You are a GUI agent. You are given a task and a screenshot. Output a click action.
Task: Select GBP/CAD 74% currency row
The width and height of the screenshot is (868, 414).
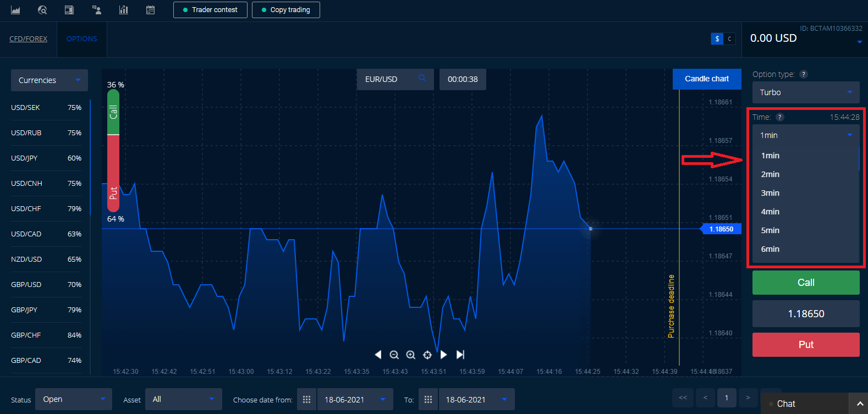[46, 361]
